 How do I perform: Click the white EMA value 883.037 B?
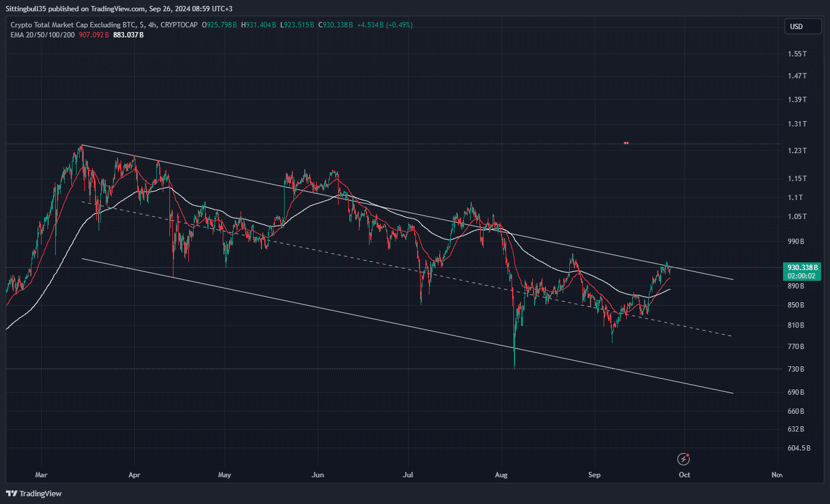[x=128, y=35]
